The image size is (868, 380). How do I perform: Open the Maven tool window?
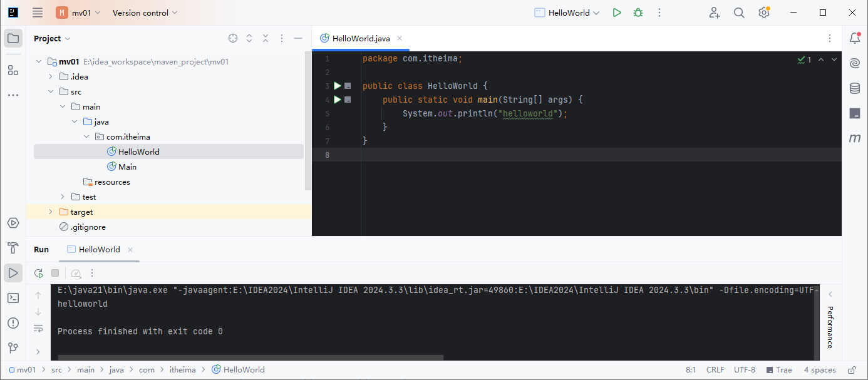[855, 138]
